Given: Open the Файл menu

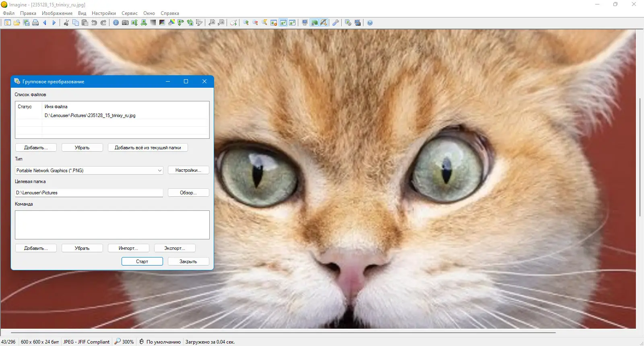Looking at the screenshot, I should 9,13.
